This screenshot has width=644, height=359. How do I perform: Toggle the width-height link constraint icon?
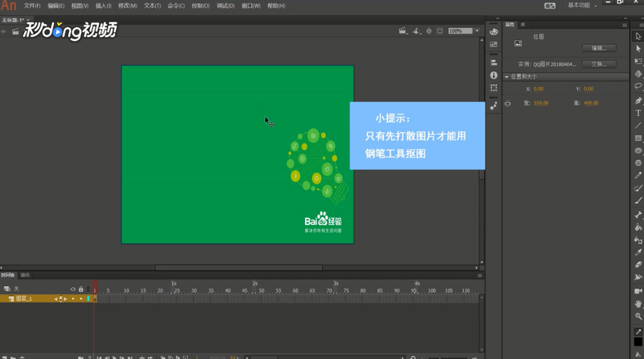[x=508, y=103]
